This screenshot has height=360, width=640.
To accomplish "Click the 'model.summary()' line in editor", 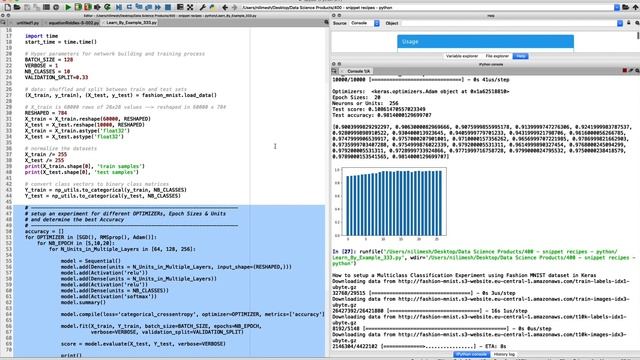I will (83, 302).
